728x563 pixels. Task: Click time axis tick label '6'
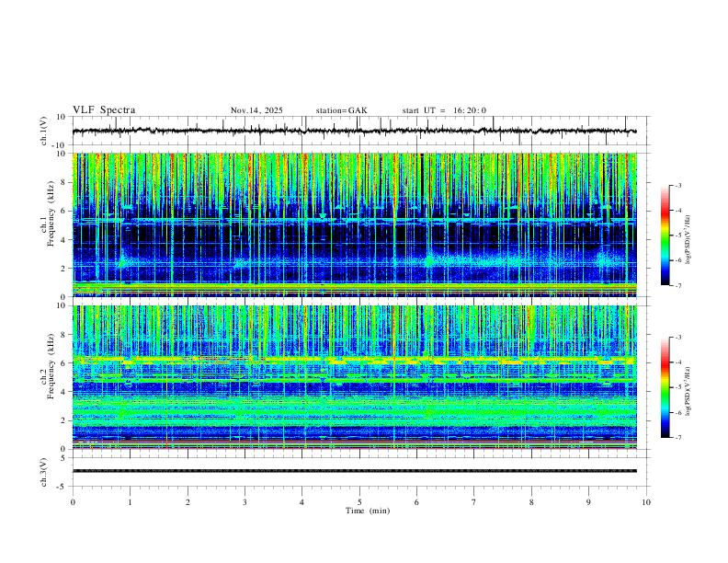pyautogui.click(x=417, y=502)
